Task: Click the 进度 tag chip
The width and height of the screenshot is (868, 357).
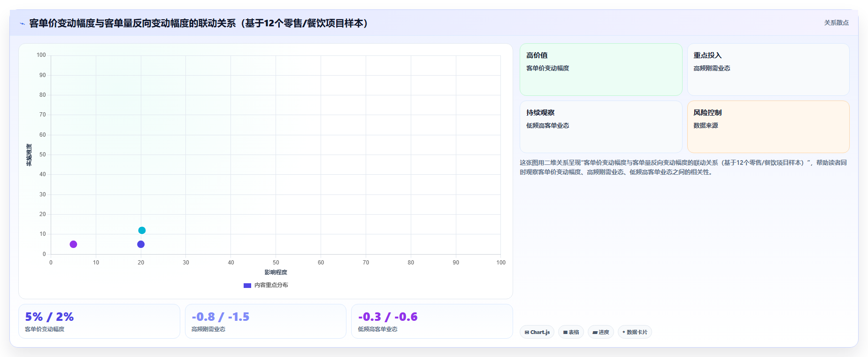Action: point(600,332)
